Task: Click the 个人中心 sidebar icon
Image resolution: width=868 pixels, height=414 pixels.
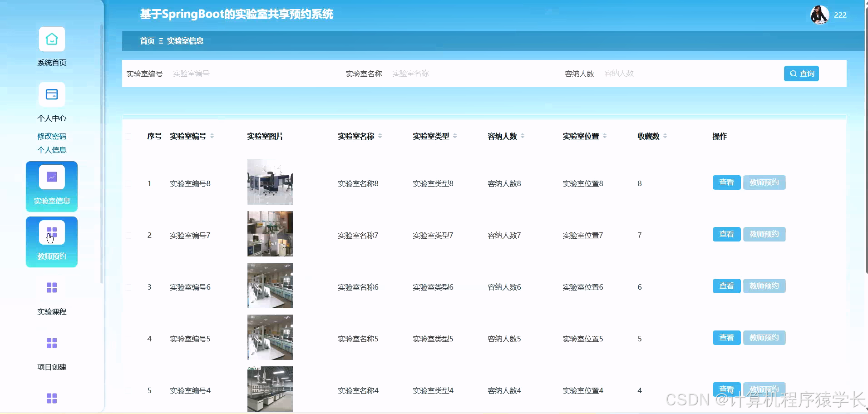Action: 52,94
